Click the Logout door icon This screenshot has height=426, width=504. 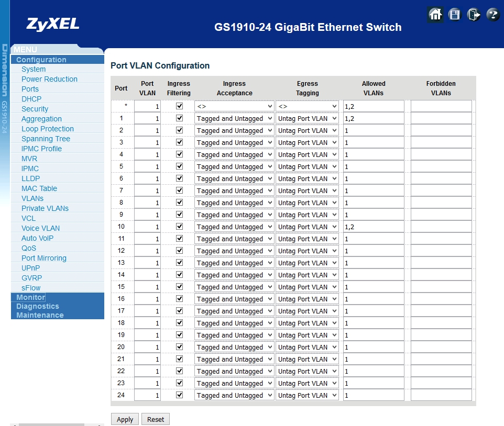tap(474, 15)
